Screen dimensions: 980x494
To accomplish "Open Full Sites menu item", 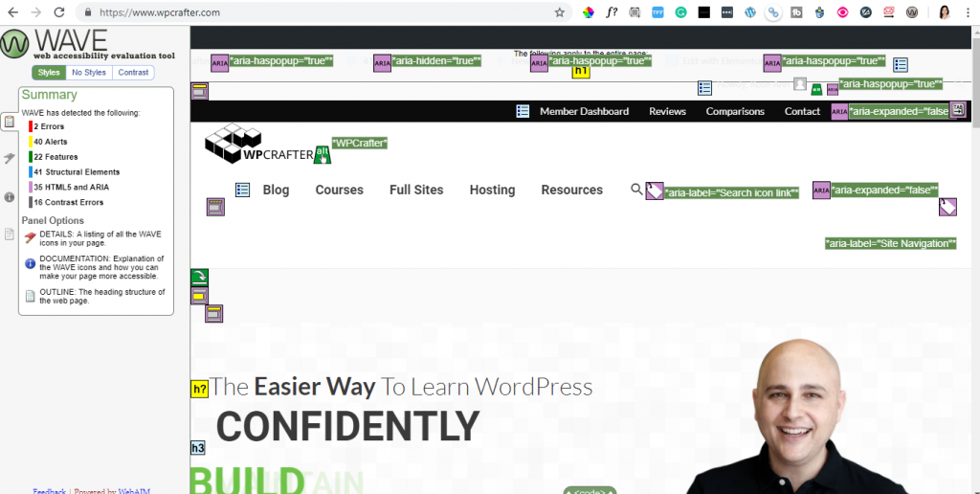I will tap(416, 190).
